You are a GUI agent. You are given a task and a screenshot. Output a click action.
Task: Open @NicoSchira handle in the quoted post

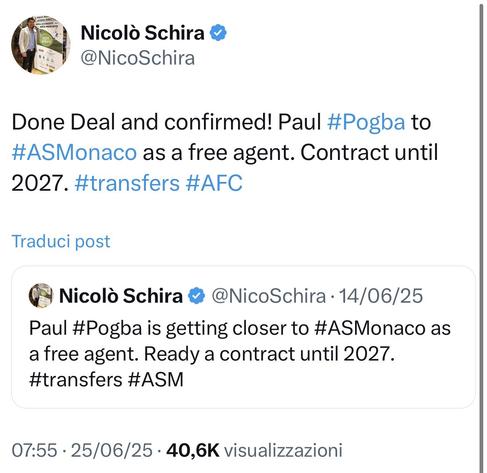tap(268, 296)
